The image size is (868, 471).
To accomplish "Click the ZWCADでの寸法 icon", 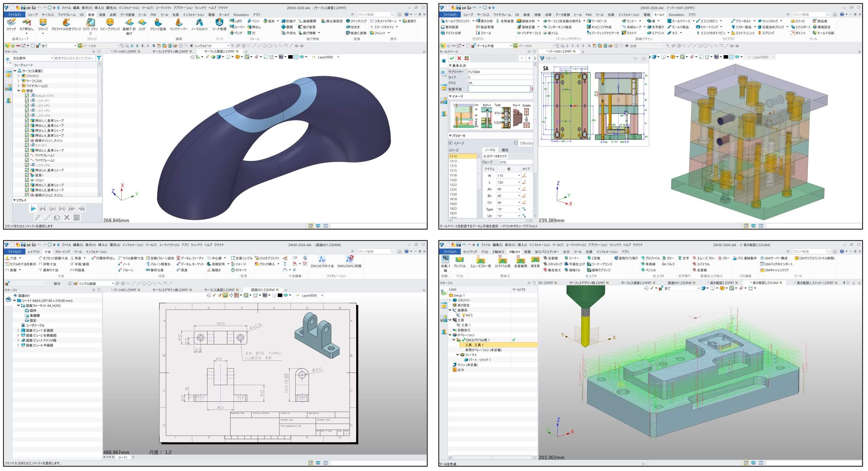I will tap(322, 262).
